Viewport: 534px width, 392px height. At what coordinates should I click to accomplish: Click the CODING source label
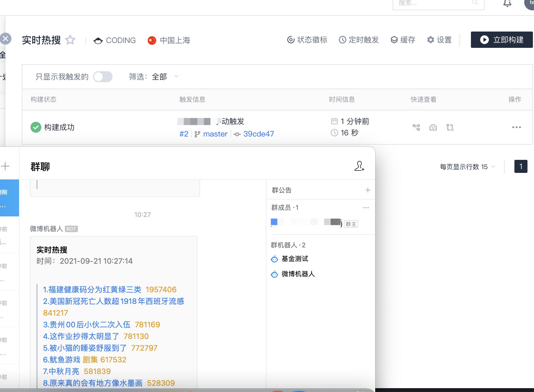(114, 40)
